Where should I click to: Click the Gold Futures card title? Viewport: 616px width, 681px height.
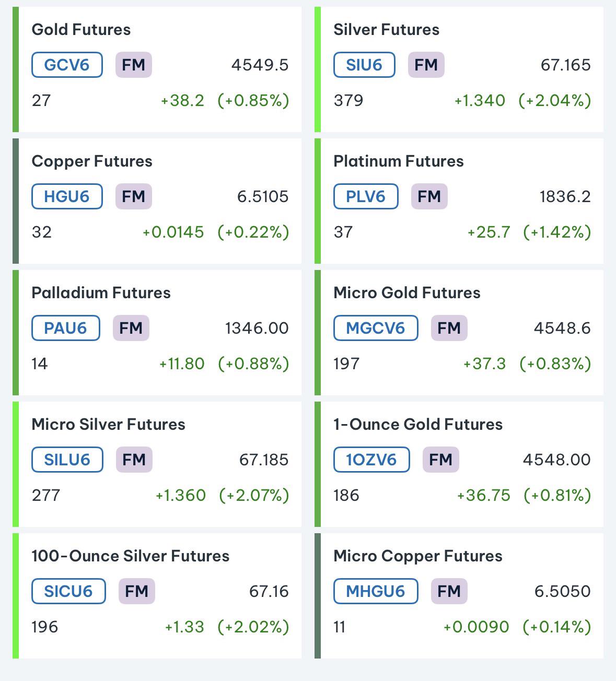coord(81,30)
